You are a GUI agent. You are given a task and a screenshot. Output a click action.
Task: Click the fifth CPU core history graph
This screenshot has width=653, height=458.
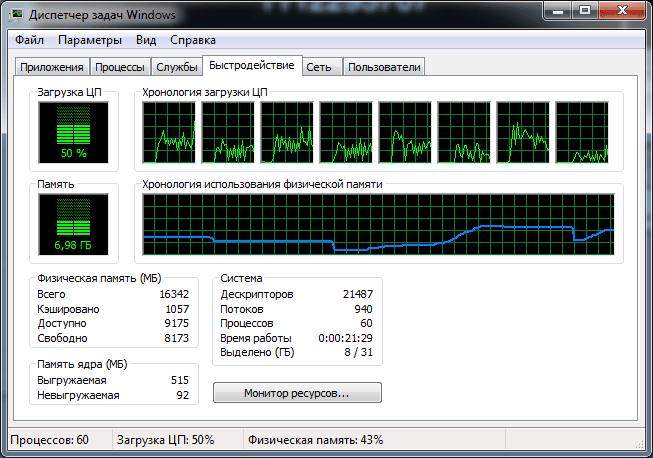tap(405, 132)
